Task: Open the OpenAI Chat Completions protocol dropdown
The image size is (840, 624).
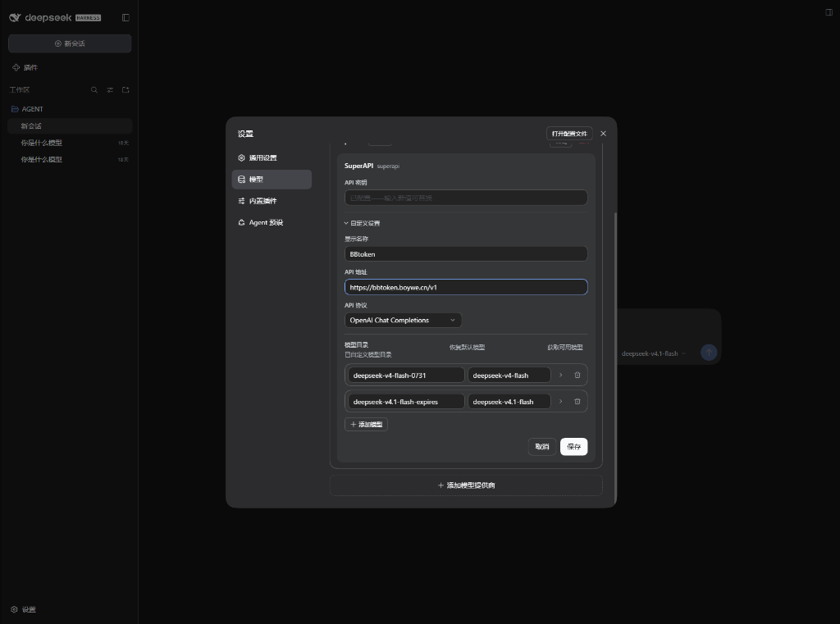Action: pos(403,321)
